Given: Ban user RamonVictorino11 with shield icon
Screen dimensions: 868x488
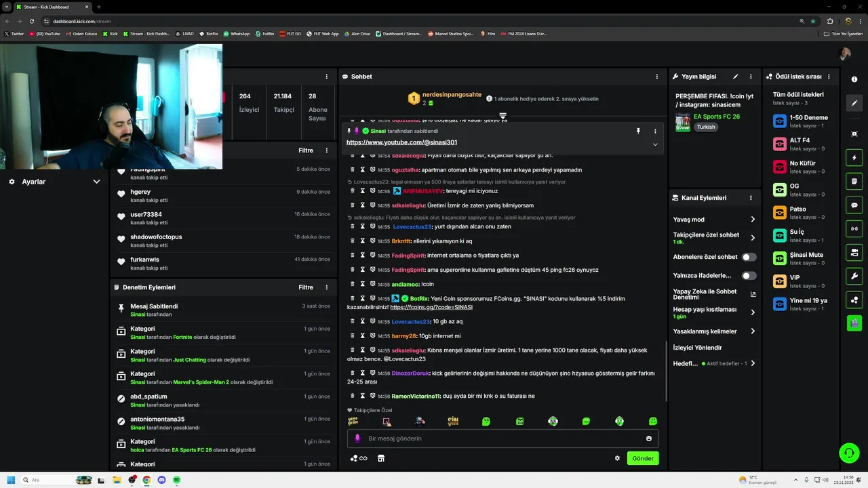Looking at the screenshot, I should tap(373, 395).
